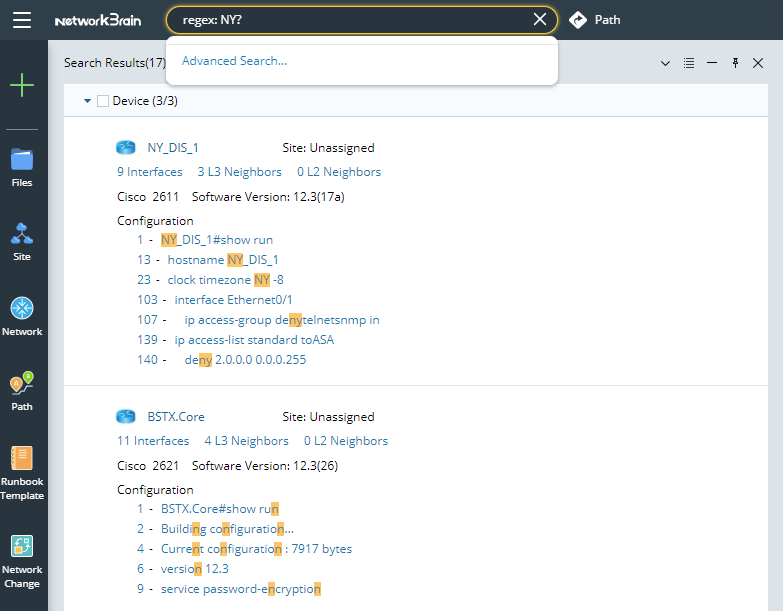
Task: Click the NetworkBrain logo
Action: click(98, 20)
